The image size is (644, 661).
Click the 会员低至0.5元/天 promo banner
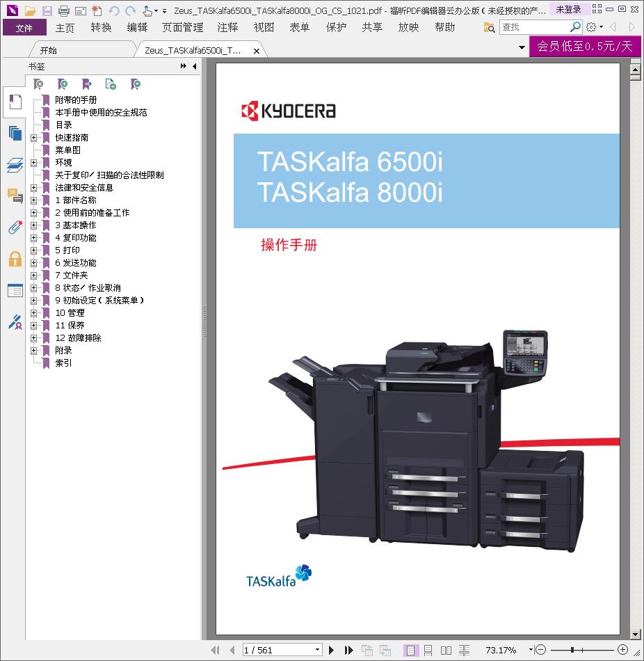click(585, 46)
